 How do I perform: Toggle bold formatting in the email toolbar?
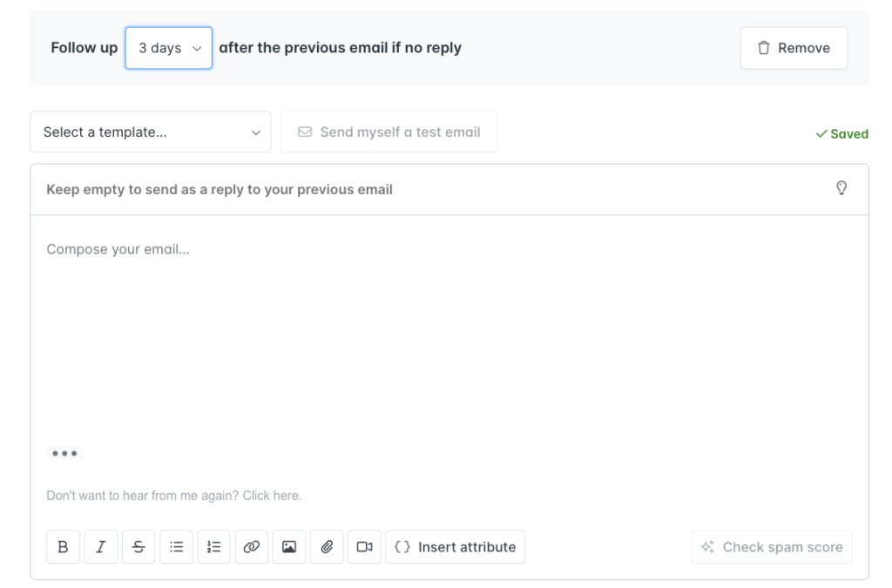click(x=63, y=546)
